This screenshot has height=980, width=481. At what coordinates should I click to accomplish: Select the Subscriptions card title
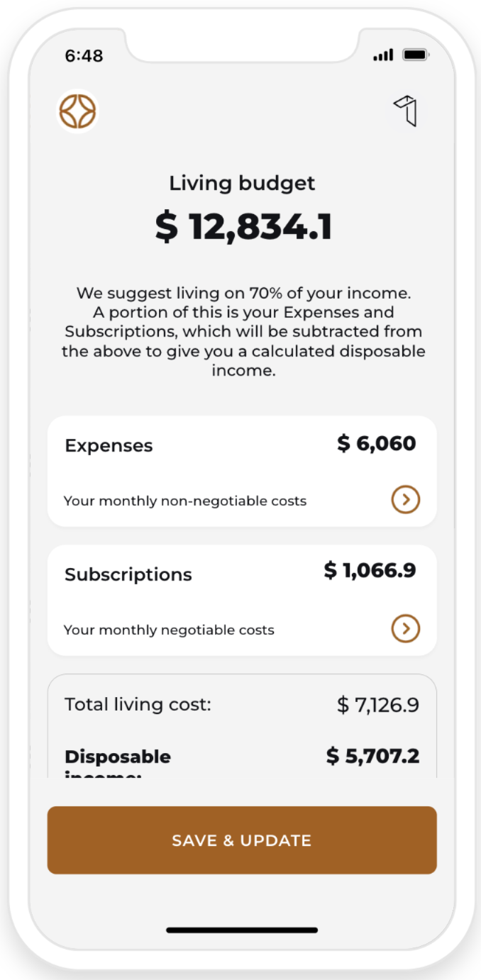pyautogui.click(x=128, y=574)
